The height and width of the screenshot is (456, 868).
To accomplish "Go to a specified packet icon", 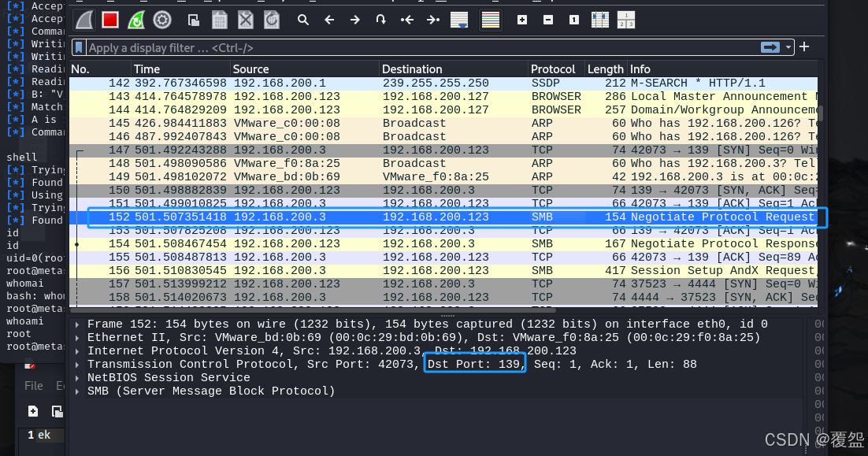I will pos(381,20).
